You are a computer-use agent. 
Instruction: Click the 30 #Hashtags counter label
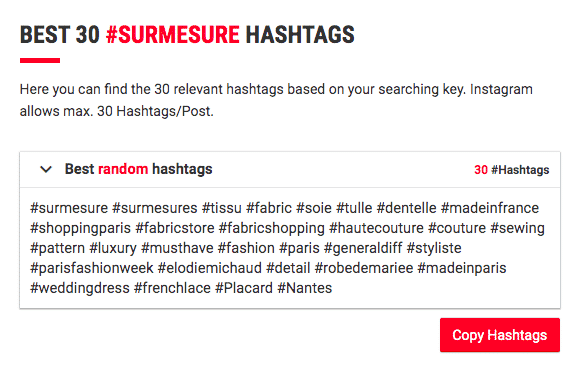click(x=511, y=170)
